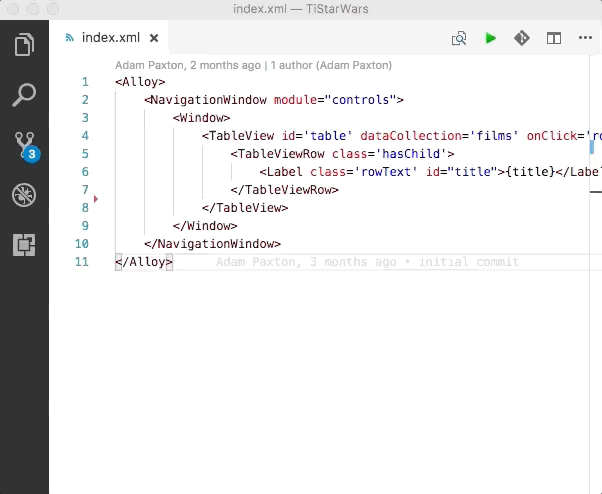Click the green Run play button
This screenshot has height=494, width=602.
[x=490, y=38]
